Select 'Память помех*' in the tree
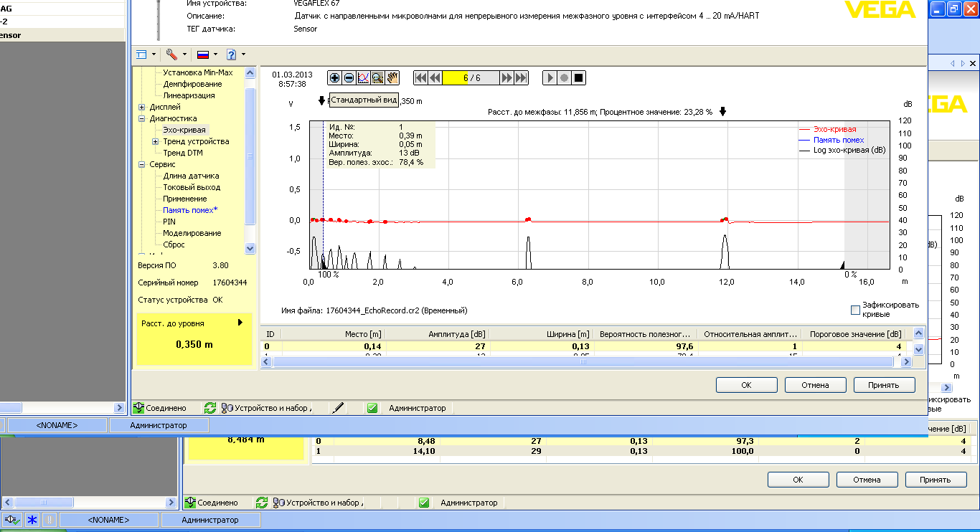The width and height of the screenshot is (980, 532). tap(190, 210)
